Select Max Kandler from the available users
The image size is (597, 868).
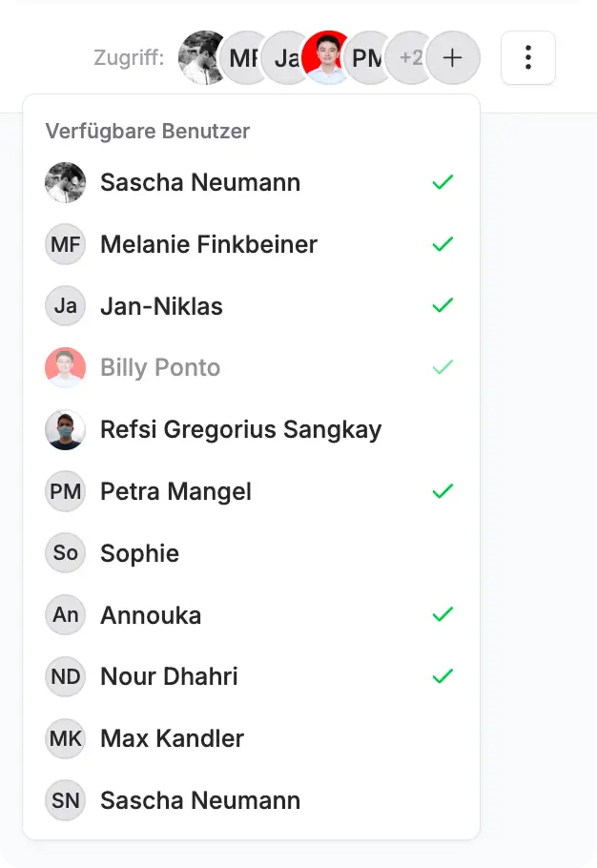[x=172, y=738]
